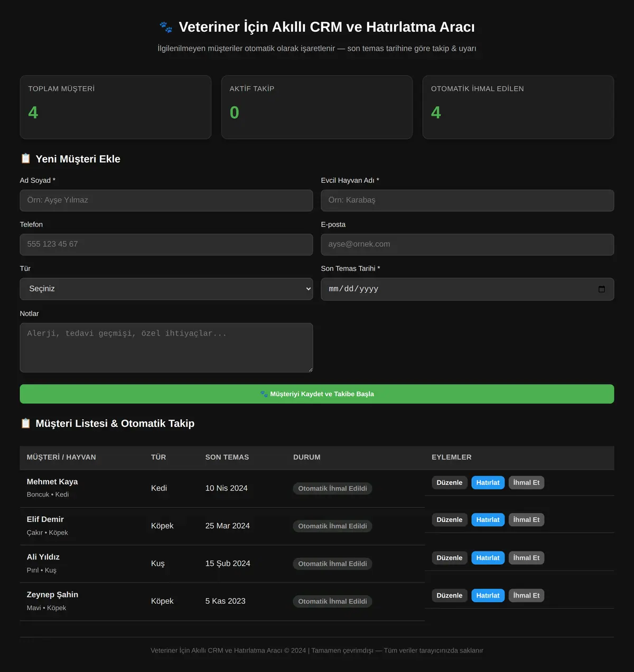Click the Mavi • Köpek pet label
This screenshot has width=634, height=672.
(x=46, y=608)
